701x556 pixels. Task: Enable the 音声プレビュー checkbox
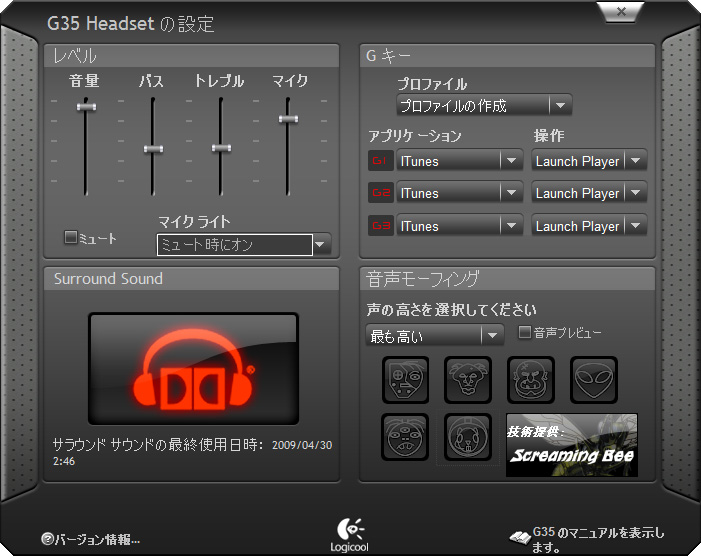[524, 332]
